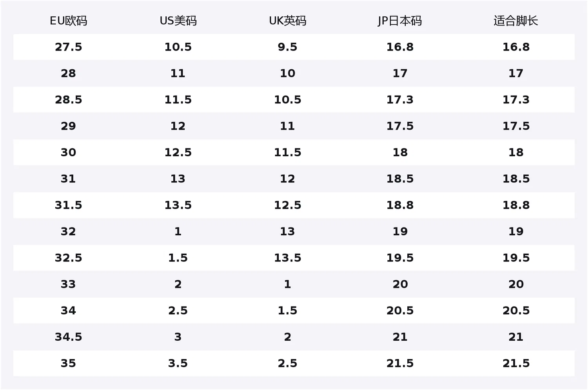Click the 适合脚长 column header
This screenshot has width=588, height=390.
516,21
